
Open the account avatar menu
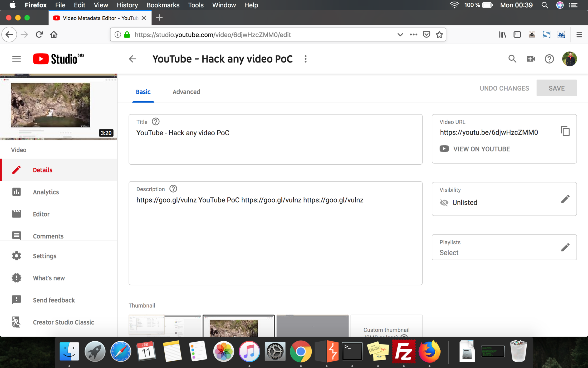(569, 59)
